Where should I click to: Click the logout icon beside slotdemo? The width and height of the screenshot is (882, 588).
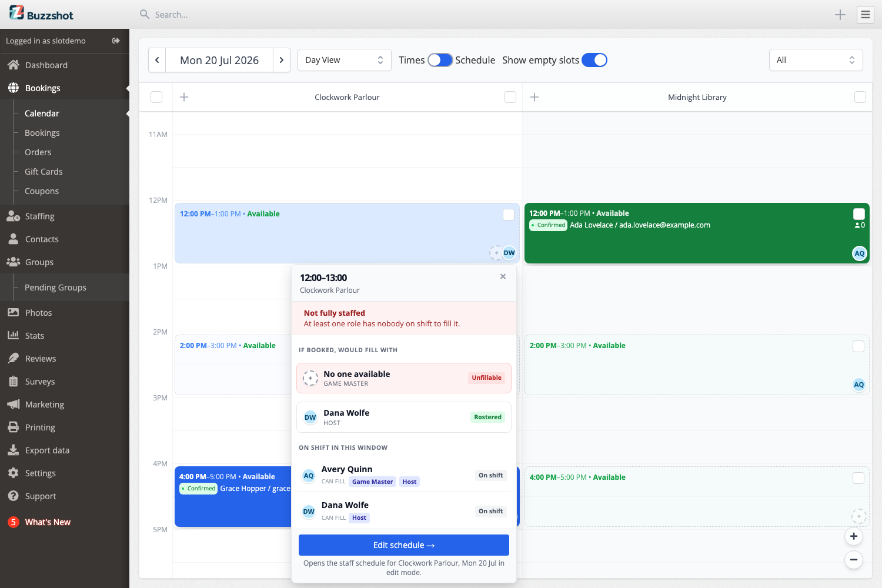point(116,41)
